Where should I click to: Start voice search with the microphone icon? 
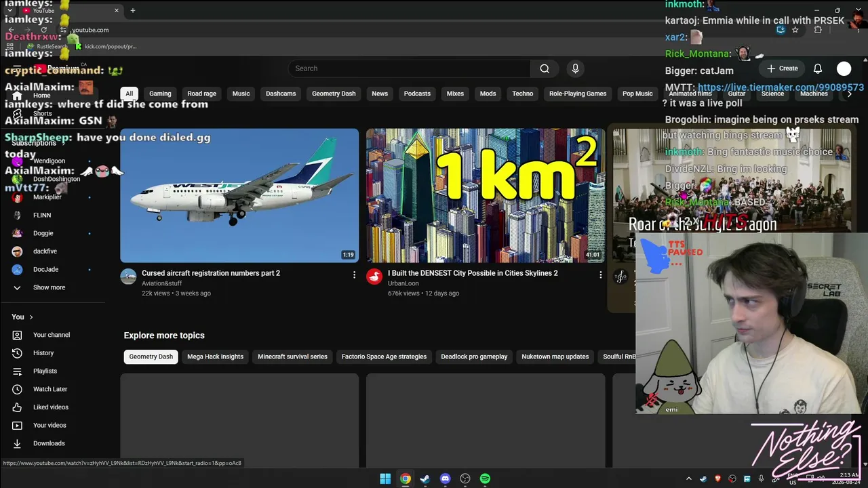575,68
